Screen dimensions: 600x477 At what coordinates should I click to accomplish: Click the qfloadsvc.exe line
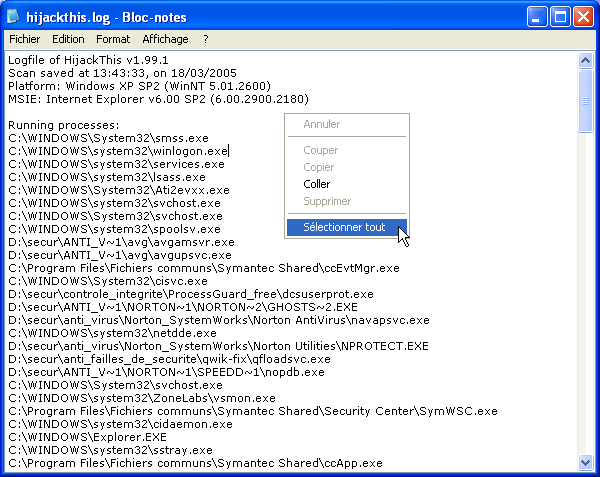point(170,360)
